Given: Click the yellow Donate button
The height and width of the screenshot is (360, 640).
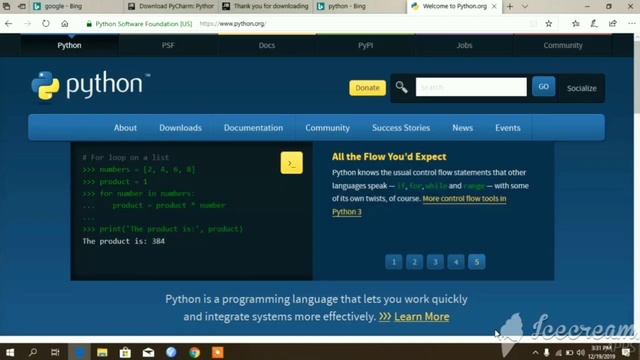Looking at the screenshot, I should (367, 88).
